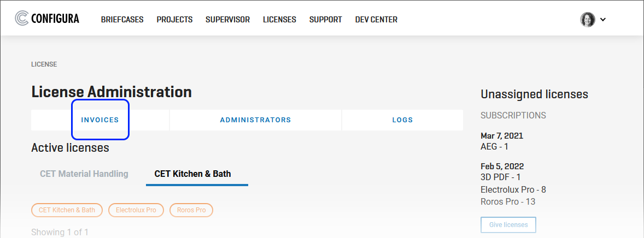644x238 pixels.
Task: Open the user profile avatar
Action: [587, 19]
